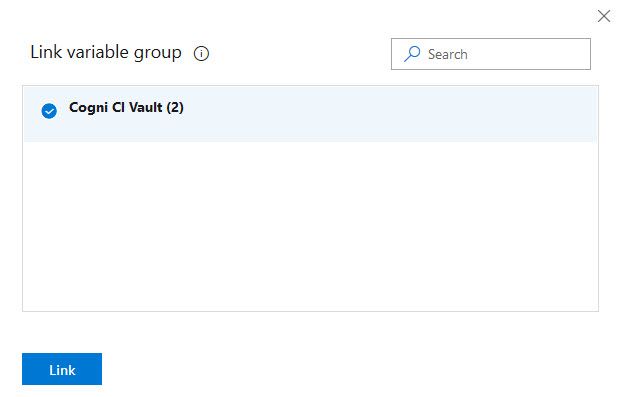Close the Link variable group dialog
Image resolution: width=623 pixels, height=397 pixels.
pos(604,16)
